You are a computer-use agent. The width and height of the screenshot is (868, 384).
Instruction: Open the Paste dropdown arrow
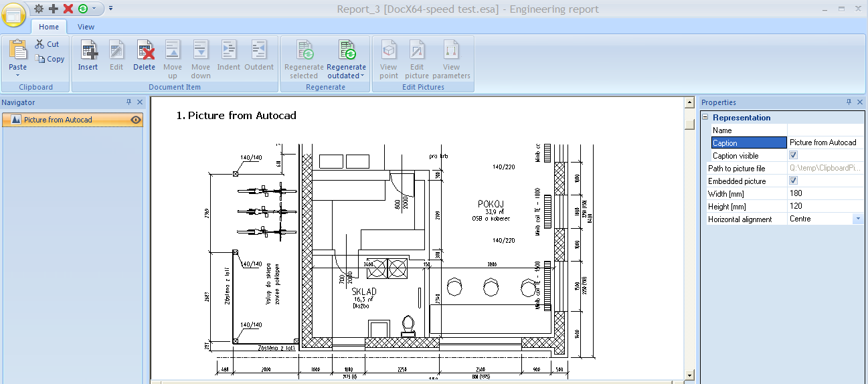[18, 75]
